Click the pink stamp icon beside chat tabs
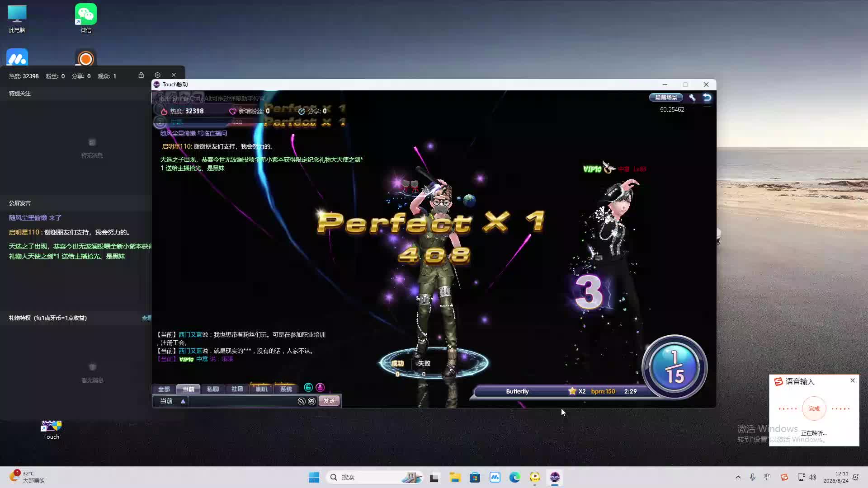Image resolution: width=868 pixels, height=488 pixels. pos(320,387)
